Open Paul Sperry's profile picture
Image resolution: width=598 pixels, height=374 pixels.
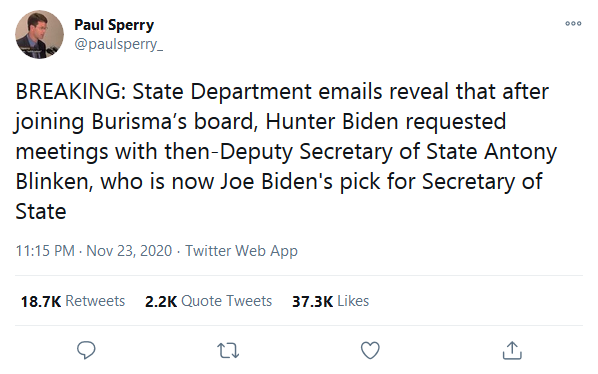coord(39,34)
